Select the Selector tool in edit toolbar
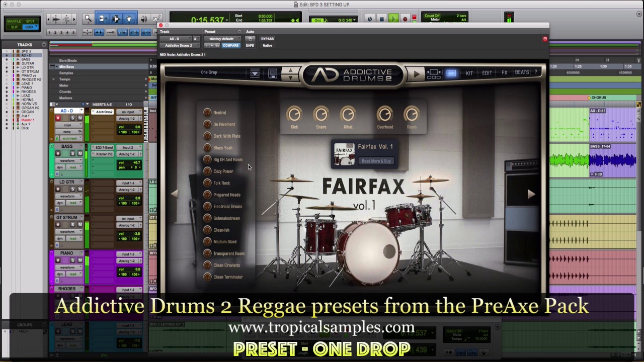Image resolution: width=644 pixels, height=362 pixels. (x=116, y=19)
